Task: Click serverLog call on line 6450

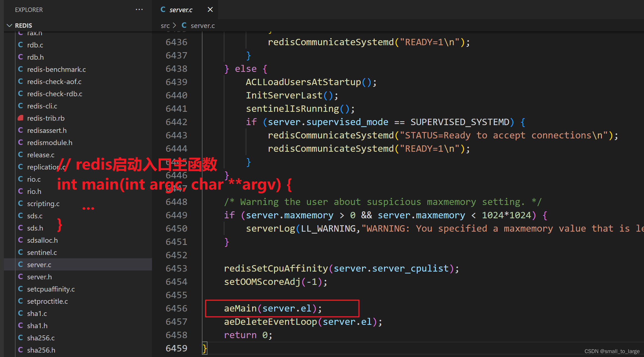Action: [270, 229]
